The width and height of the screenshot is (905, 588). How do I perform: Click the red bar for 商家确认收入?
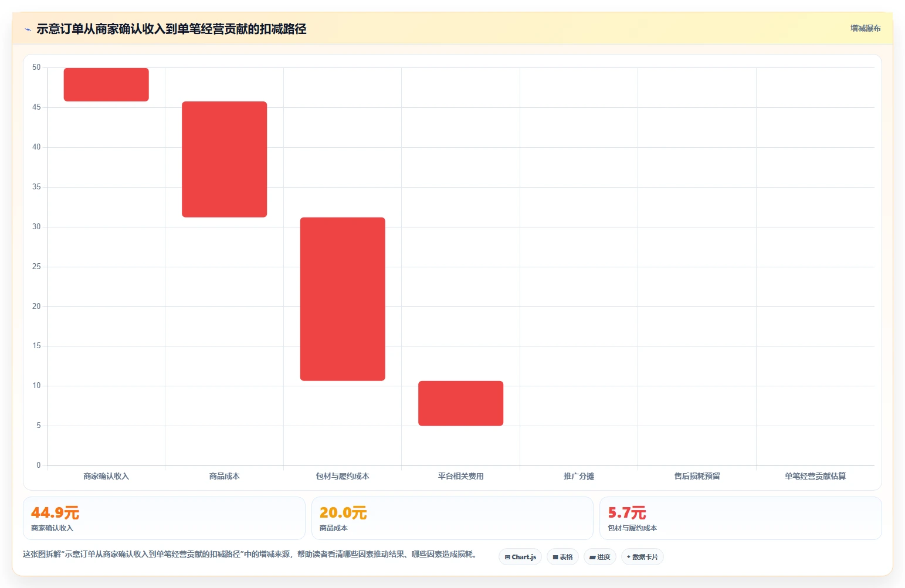coord(106,84)
